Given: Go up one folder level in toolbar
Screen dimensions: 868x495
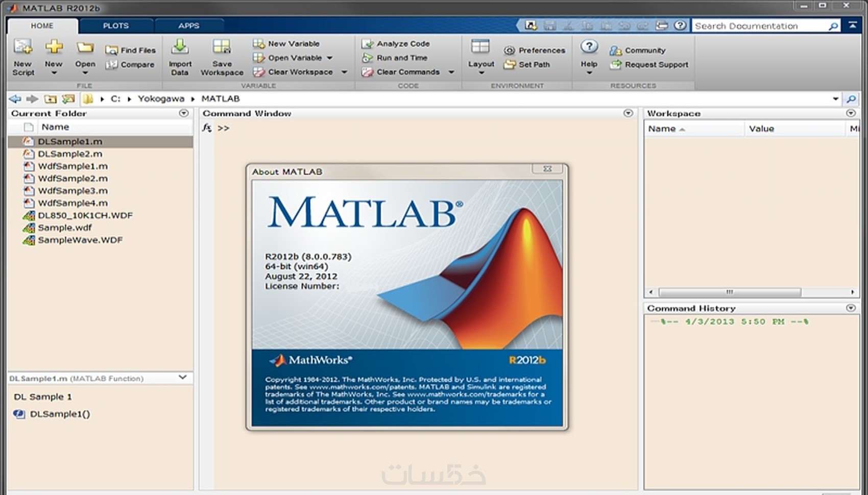Looking at the screenshot, I should pos(50,99).
